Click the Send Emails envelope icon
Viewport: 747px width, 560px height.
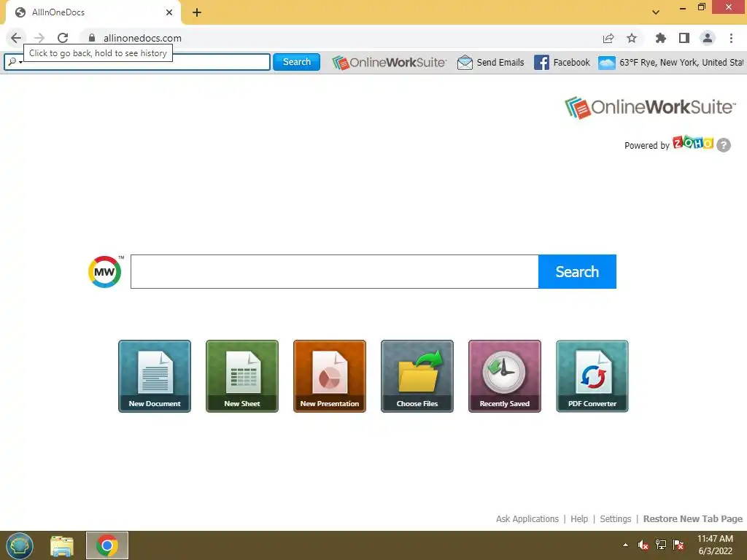point(465,63)
